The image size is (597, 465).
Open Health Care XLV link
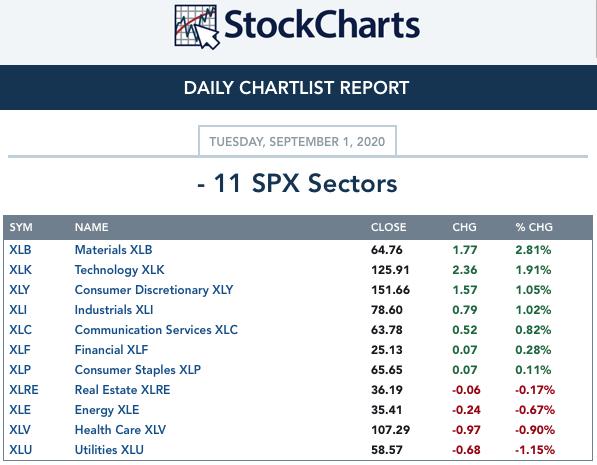point(120,430)
